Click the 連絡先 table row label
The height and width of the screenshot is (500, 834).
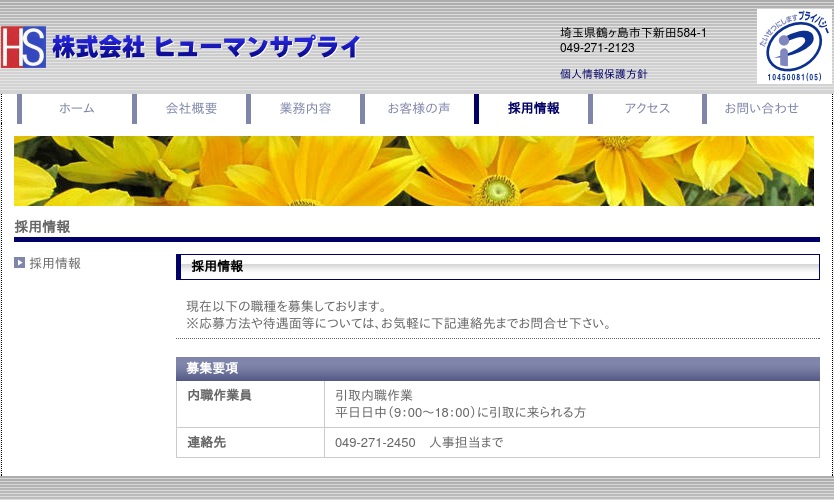[x=206, y=442]
